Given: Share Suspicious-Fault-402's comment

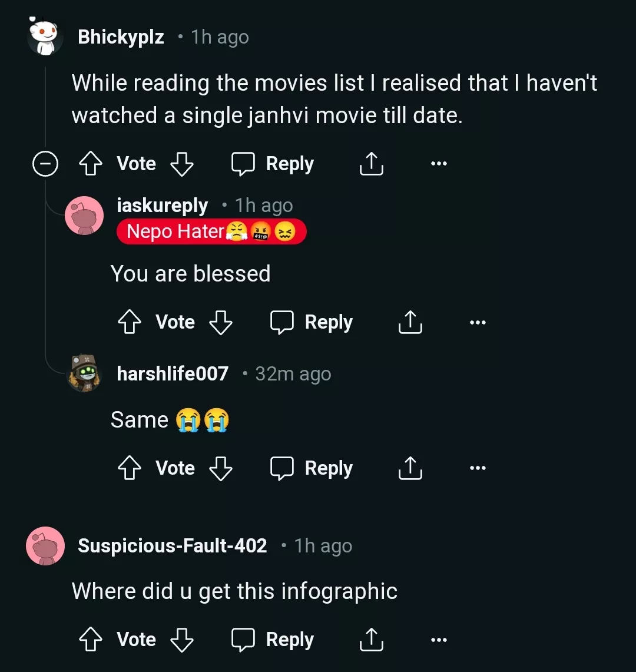Looking at the screenshot, I should pos(371,640).
